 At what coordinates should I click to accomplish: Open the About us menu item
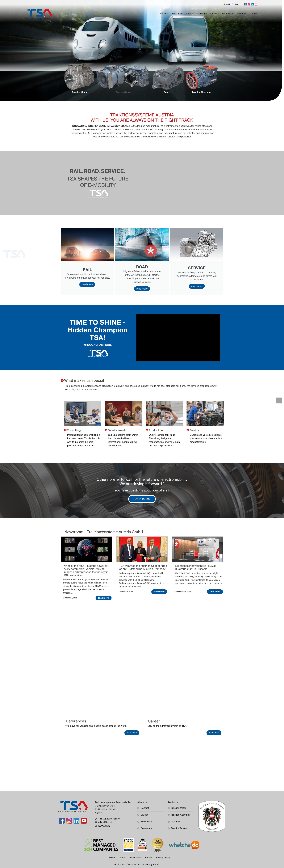pos(214,13)
